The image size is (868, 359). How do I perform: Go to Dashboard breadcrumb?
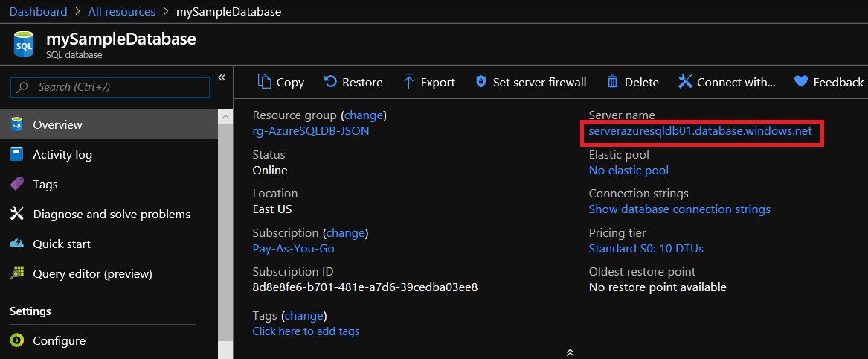[x=38, y=12]
